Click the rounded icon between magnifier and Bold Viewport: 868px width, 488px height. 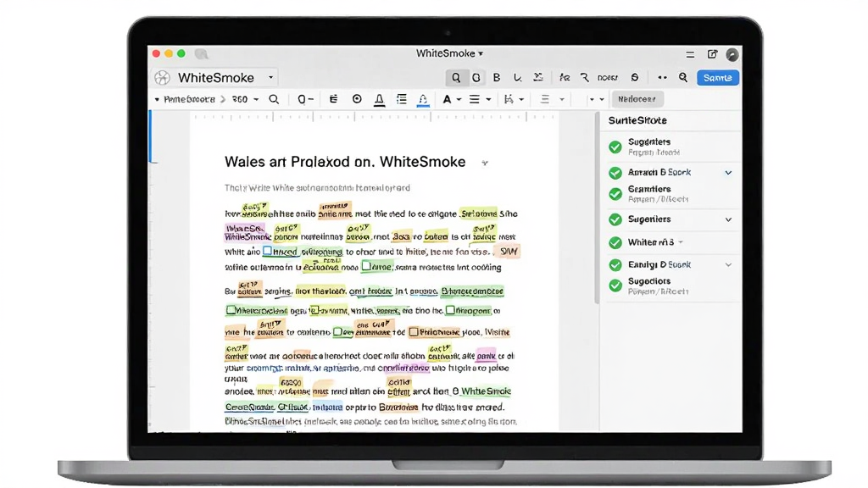click(476, 77)
